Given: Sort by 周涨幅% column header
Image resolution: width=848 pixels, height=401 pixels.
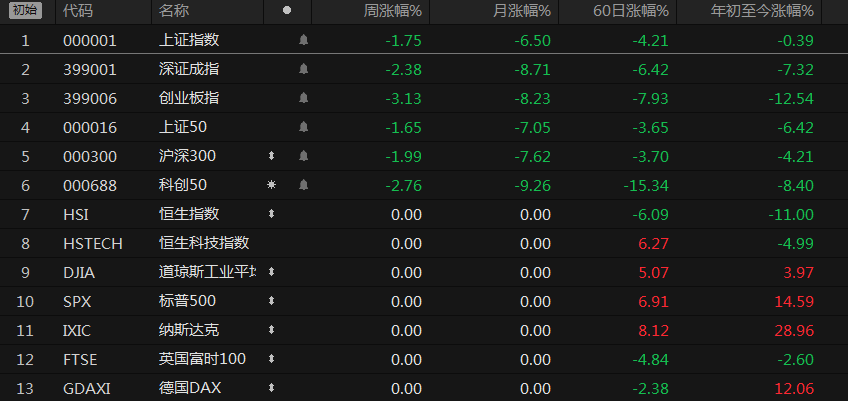Looking at the screenshot, I should [x=391, y=11].
